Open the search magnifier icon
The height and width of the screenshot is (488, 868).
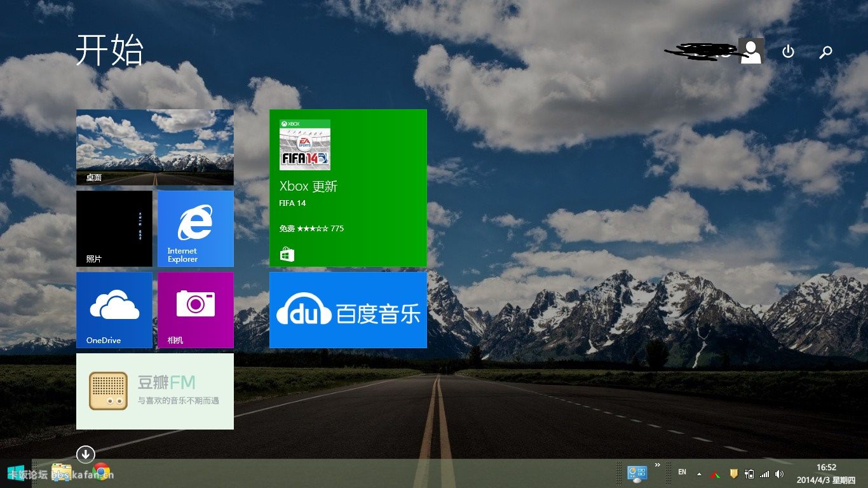point(825,52)
